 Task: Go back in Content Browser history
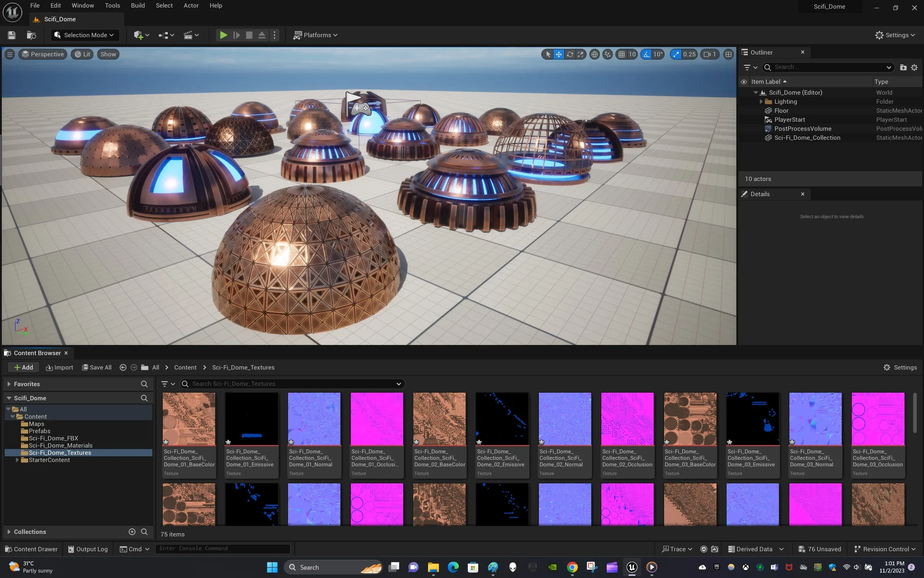click(x=123, y=367)
